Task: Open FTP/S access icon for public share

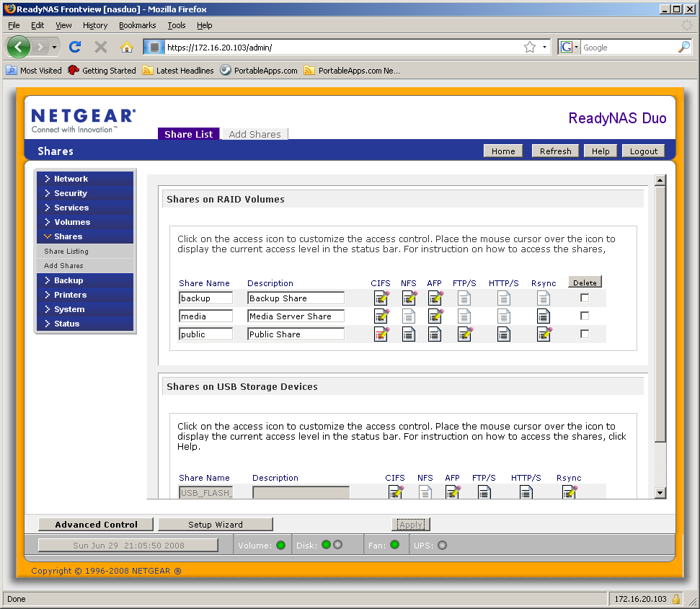Action: pyautogui.click(x=465, y=334)
